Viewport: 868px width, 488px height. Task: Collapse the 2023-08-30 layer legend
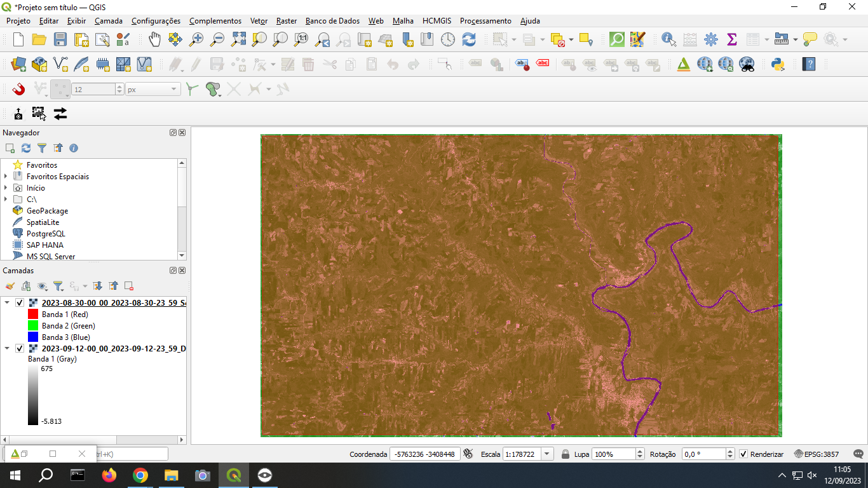7,303
